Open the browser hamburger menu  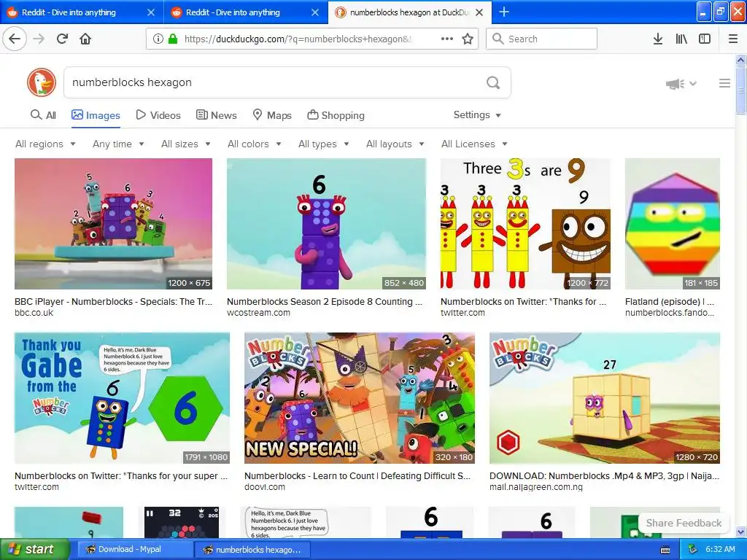click(733, 39)
